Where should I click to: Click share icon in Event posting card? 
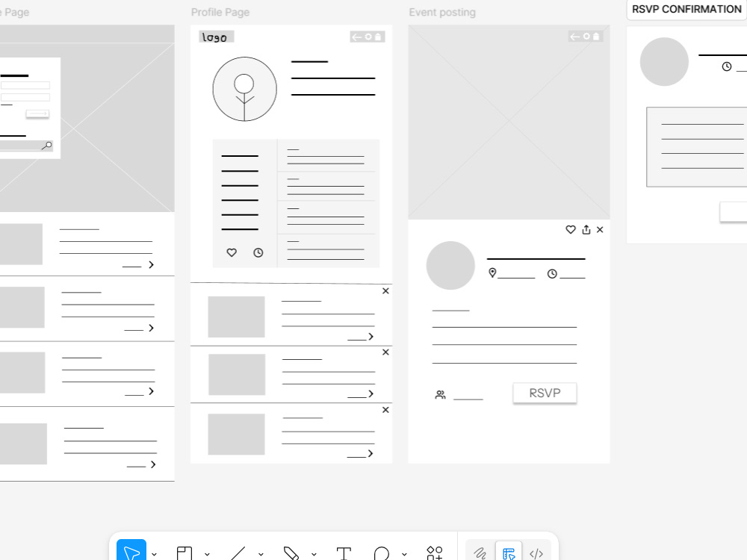pos(586,229)
